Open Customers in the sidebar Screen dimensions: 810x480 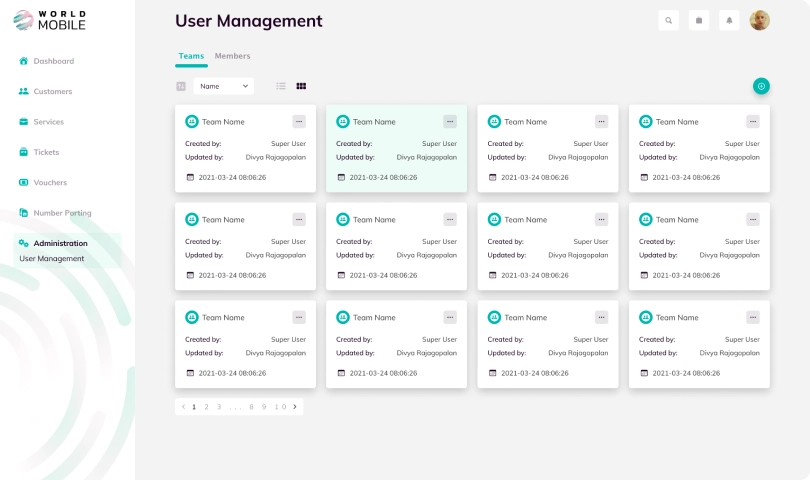pos(52,91)
